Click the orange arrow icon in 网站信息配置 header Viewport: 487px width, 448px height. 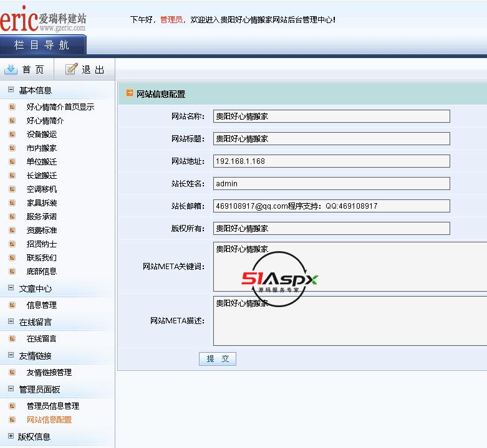pyautogui.click(x=130, y=93)
